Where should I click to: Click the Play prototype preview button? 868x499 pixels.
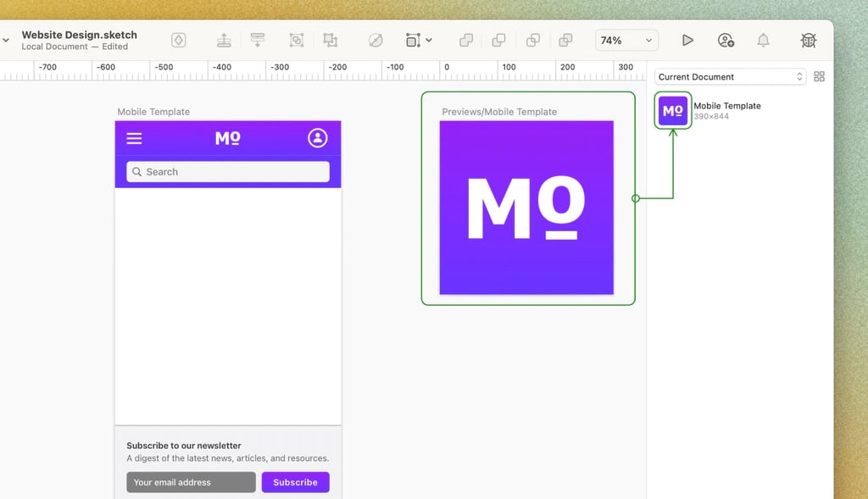(687, 41)
